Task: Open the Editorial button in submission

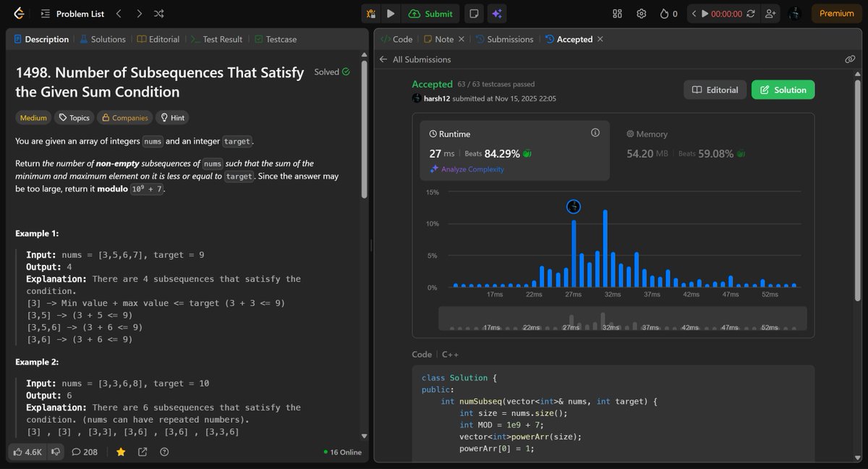Action: point(715,90)
